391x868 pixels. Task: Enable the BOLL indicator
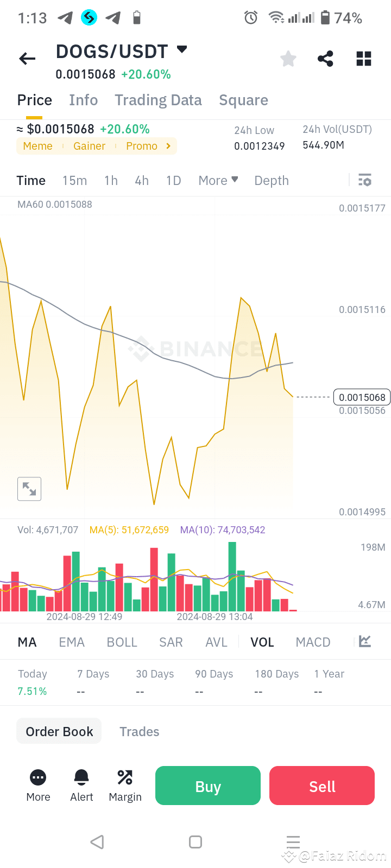122,642
